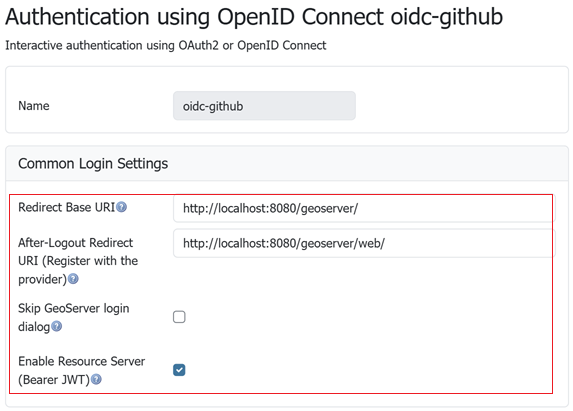Click the 'dialog' word under Skip GeoServer

coord(34,327)
